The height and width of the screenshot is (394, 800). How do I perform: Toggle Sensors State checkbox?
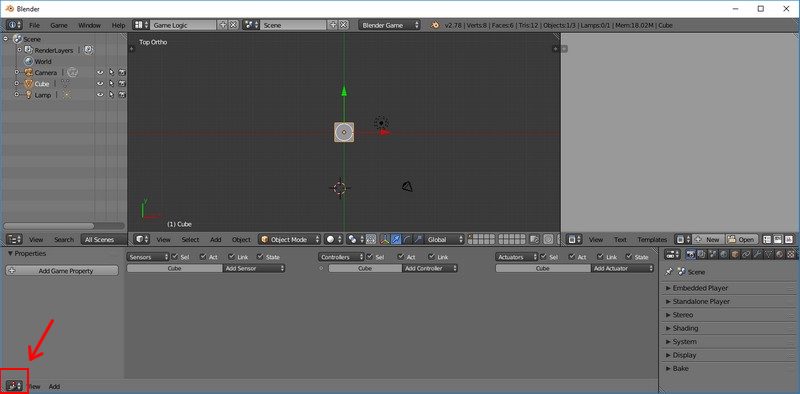[260, 257]
